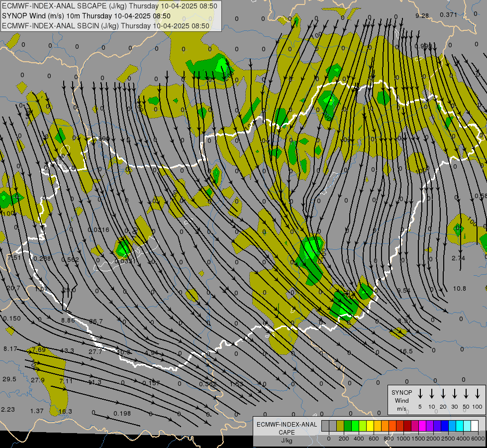This screenshot has width=487, height=448.
Task: Click the ECMWF-INDEX-ANAL SBCIN title line
Action: (x=105, y=26)
